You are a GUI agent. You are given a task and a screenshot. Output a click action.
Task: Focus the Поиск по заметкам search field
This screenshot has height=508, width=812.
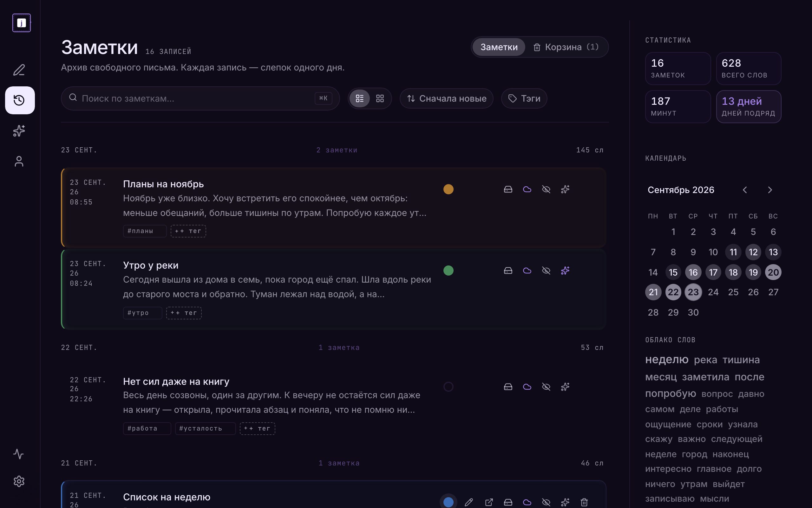(200, 98)
